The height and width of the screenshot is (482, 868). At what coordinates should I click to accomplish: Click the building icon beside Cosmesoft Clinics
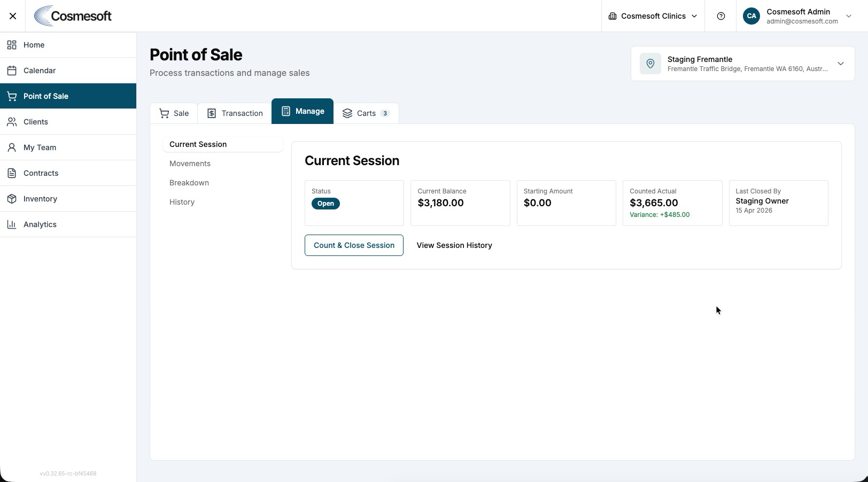[613, 16]
